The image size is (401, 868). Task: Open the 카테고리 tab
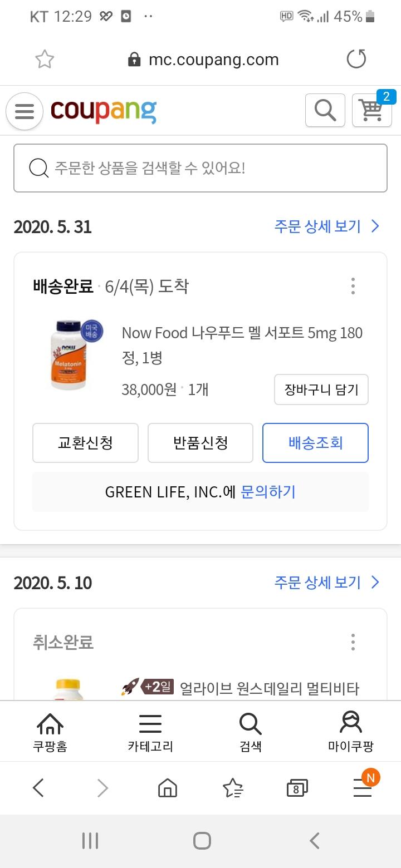click(x=150, y=732)
